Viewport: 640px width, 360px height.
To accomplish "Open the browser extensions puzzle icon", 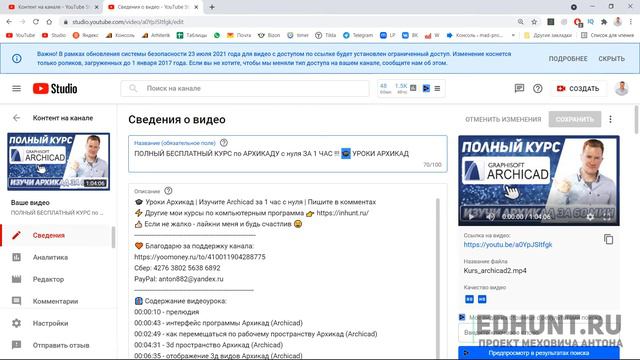I will pos(604,22).
